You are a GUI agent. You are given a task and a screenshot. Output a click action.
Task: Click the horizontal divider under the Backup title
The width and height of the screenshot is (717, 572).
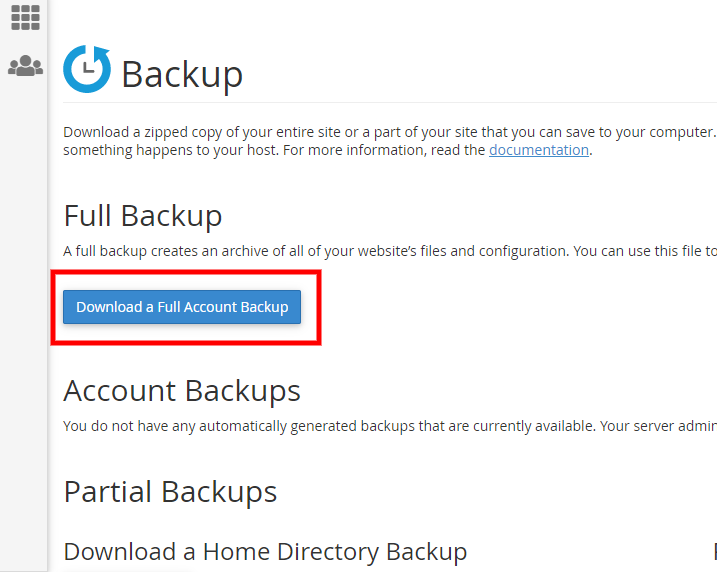[x=390, y=103]
